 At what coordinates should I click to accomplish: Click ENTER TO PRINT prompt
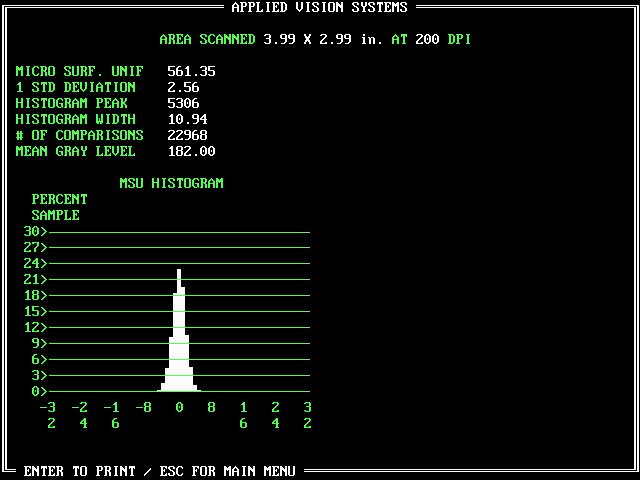pos(80,471)
